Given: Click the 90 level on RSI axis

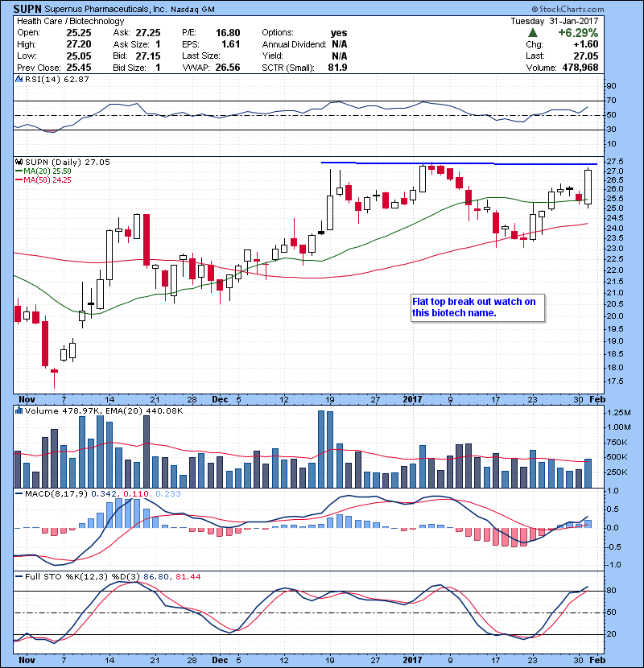Looking at the screenshot, I should (x=611, y=86).
